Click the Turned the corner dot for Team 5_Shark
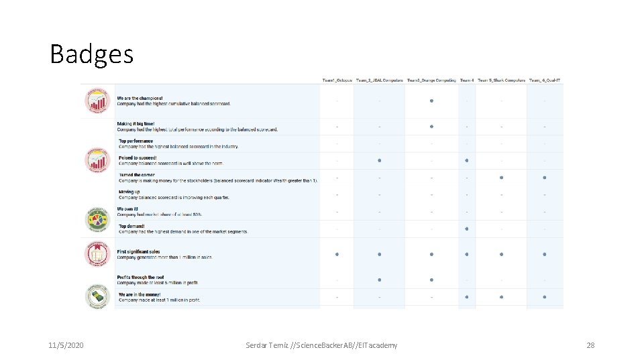The width and height of the screenshot is (644, 362). (x=501, y=178)
